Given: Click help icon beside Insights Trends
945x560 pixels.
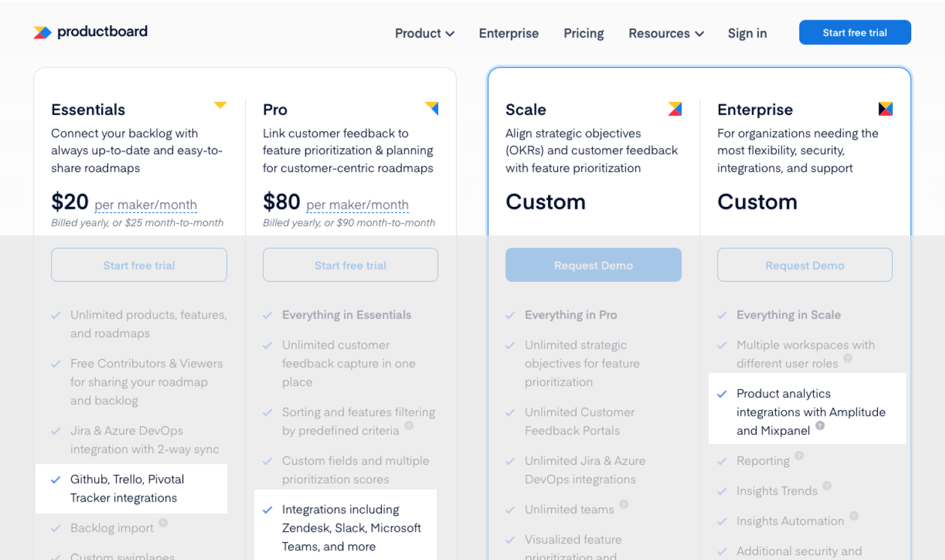Looking at the screenshot, I should point(827,486).
